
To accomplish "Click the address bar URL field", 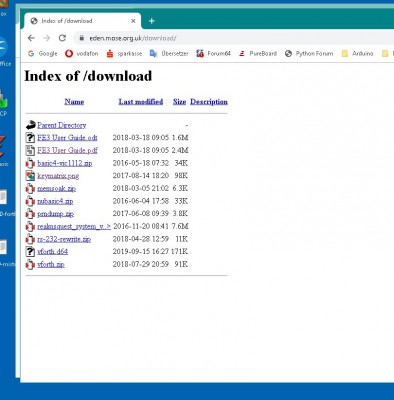I will (233, 38).
